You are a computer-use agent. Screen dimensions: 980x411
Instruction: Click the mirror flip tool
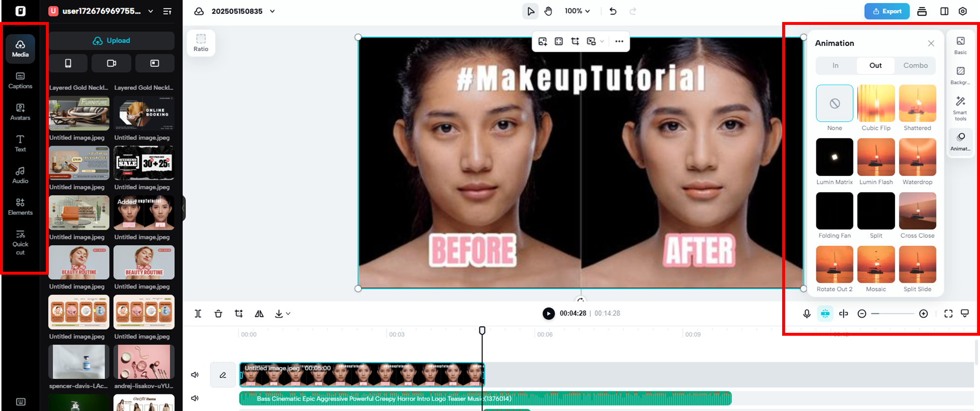point(259,314)
